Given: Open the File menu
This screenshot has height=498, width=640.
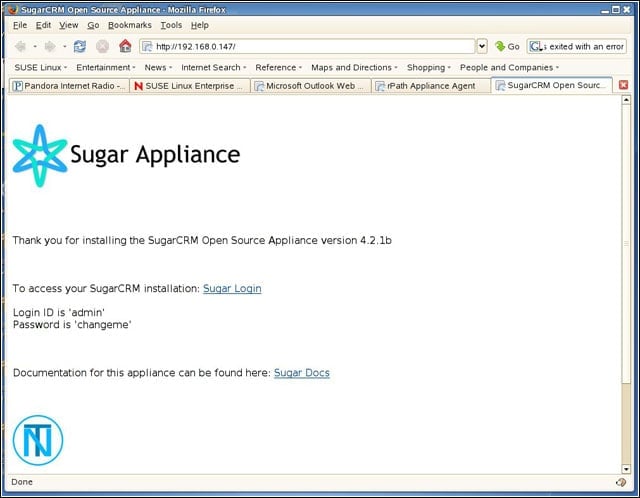Looking at the screenshot, I should click(x=20, y=25).
